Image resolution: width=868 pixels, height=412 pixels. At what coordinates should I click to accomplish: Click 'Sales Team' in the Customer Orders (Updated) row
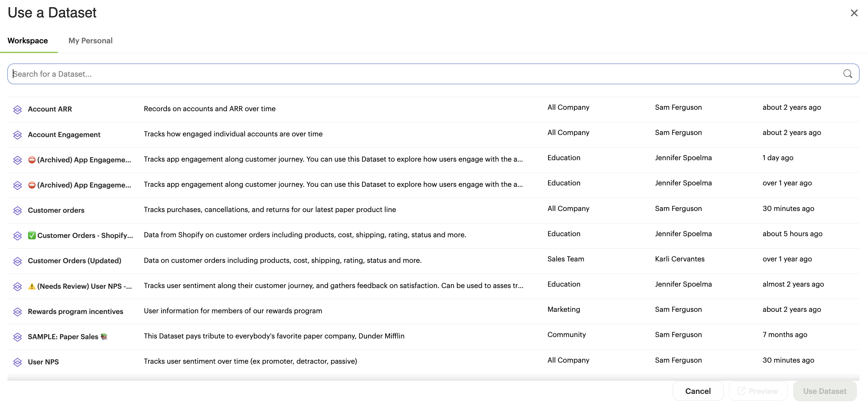(566, 259)
